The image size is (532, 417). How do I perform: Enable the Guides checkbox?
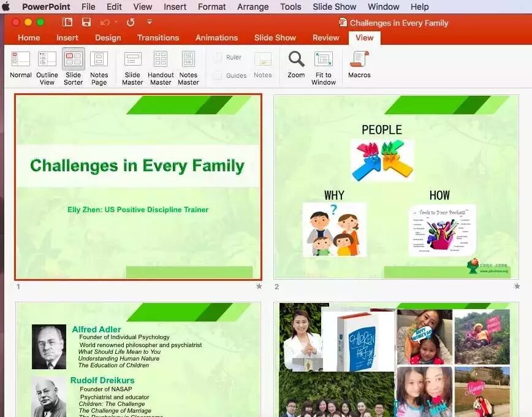point(218,75)
